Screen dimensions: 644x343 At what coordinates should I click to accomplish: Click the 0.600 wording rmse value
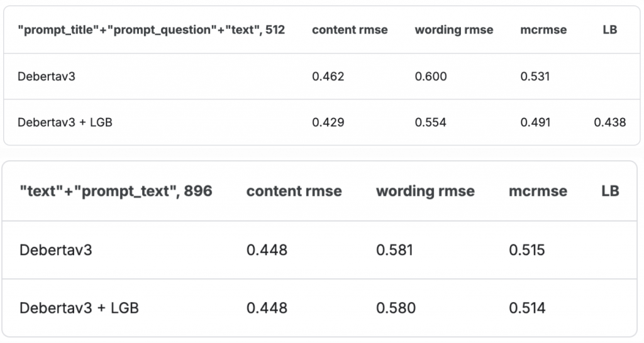click(x=431, y=77)
